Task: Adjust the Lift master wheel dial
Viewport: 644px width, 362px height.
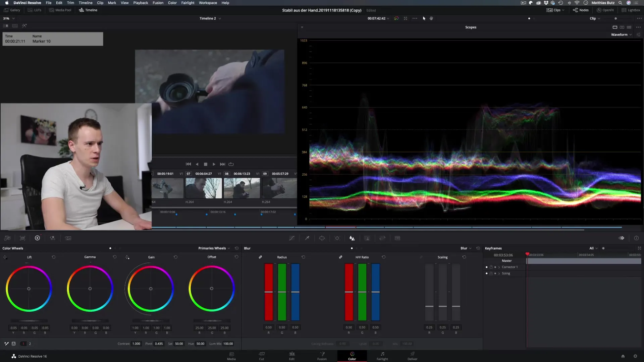Action: [x=29, y=321]
